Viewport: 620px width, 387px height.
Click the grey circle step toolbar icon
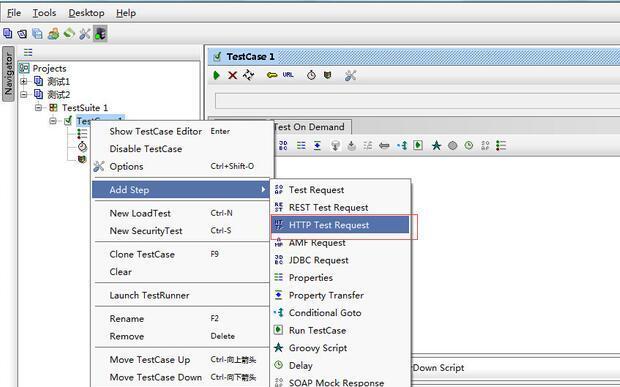click(453, 146)
